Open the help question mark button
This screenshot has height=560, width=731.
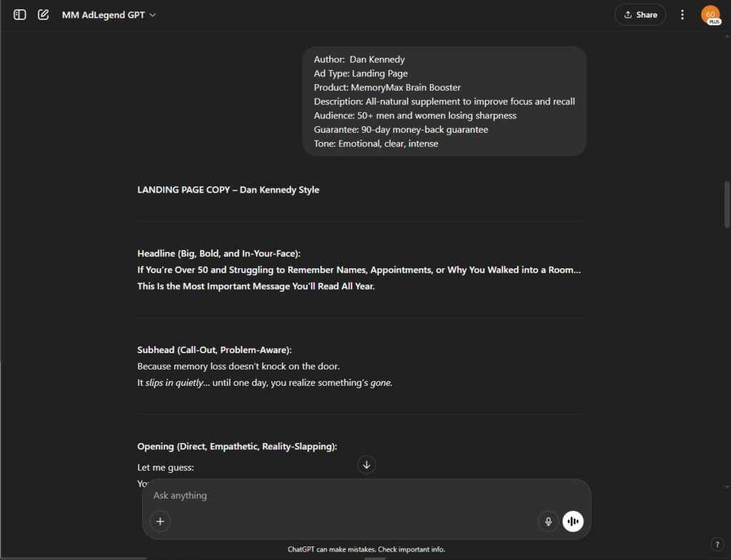coord(717,544)
